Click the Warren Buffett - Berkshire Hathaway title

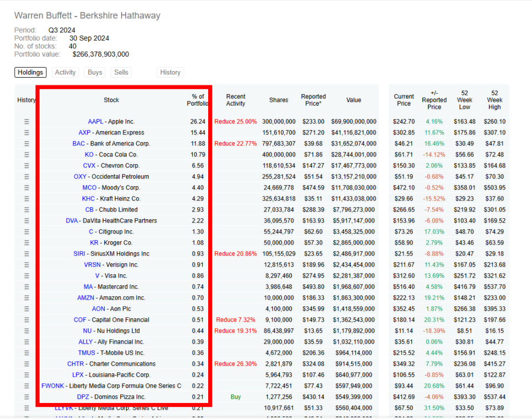click(x=87, y=15)
